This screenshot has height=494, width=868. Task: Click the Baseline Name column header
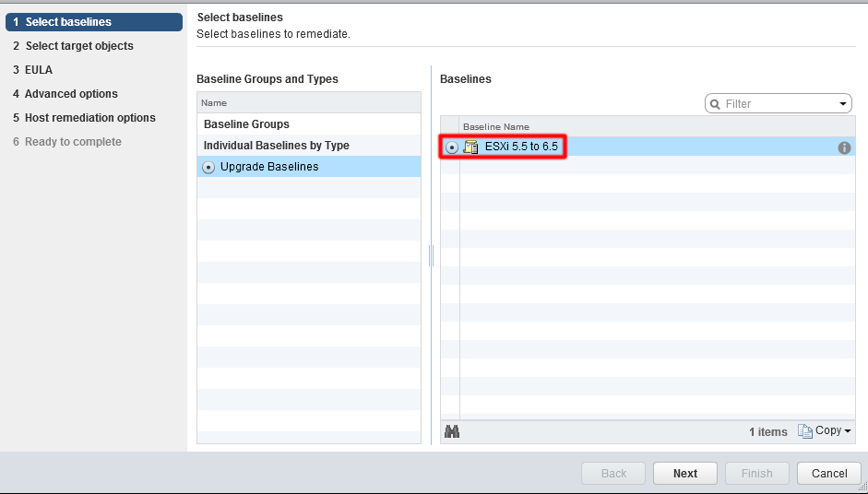[657, 126]
